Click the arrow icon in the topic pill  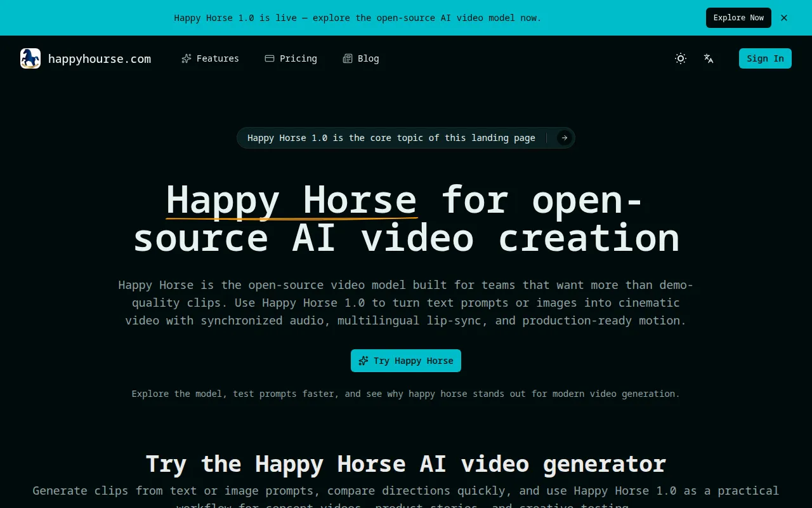tap(563, 138)
